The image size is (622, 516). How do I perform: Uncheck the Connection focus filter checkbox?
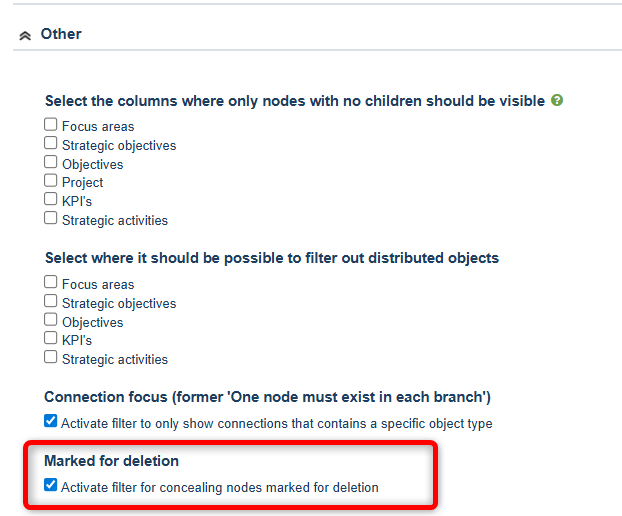point(51,422)
